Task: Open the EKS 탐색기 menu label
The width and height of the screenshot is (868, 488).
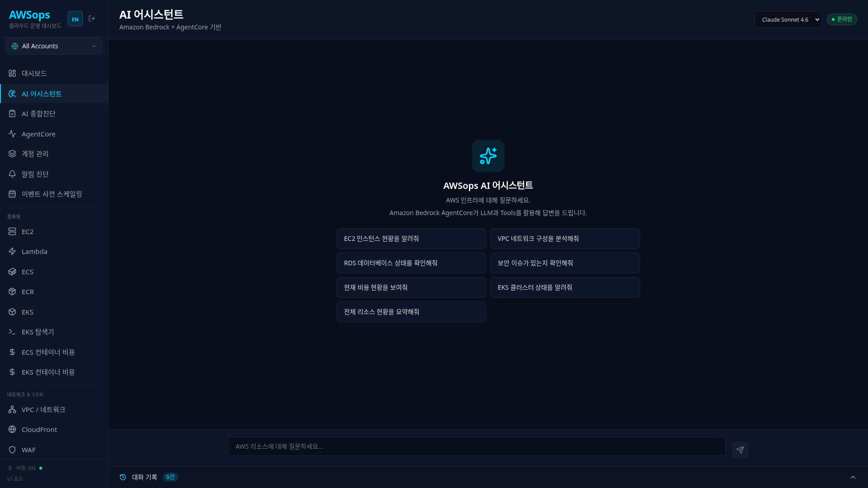Action: pyautogui.click(x=38, y=332)
